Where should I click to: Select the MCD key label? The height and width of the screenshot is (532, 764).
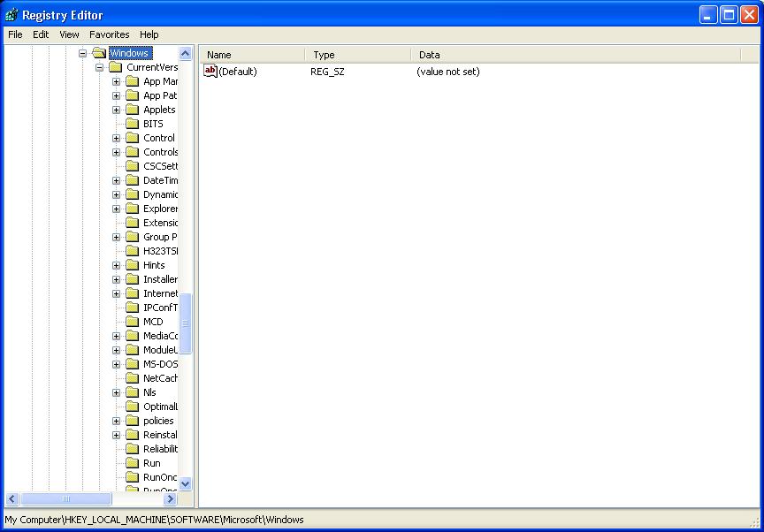153,322
